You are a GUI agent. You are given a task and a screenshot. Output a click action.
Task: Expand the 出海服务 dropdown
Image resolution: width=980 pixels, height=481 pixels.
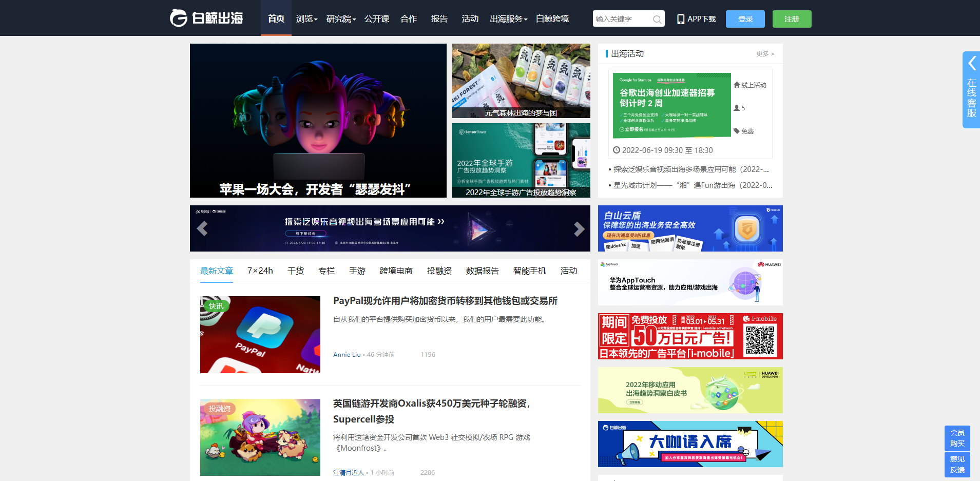[508, 19]
